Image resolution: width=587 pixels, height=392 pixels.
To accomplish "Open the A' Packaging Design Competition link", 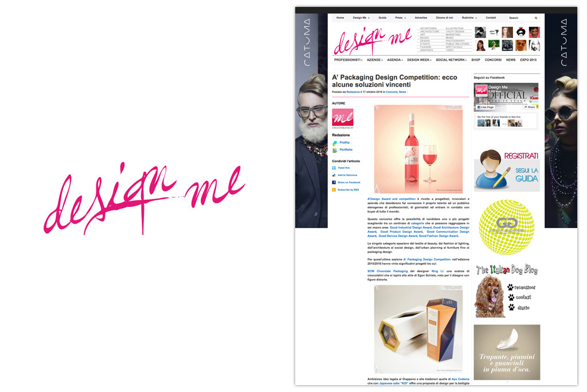I will click(426, 259).
